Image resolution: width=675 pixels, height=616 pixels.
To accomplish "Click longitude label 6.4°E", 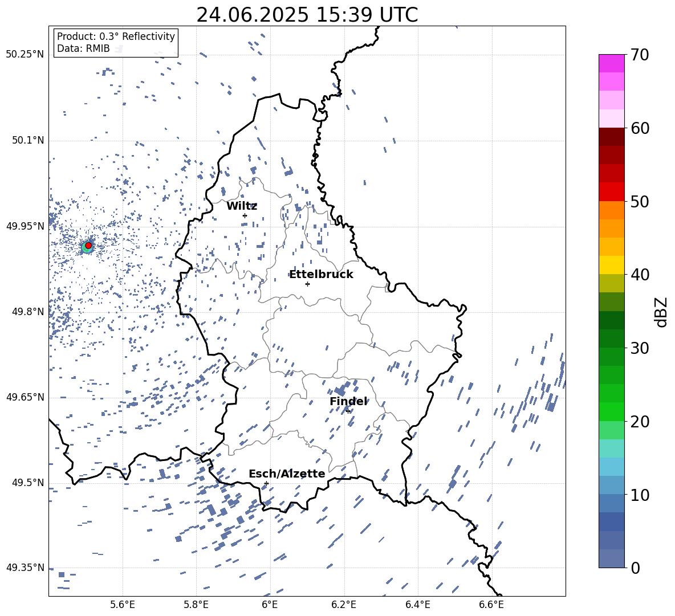I will [x=417, y=605].
